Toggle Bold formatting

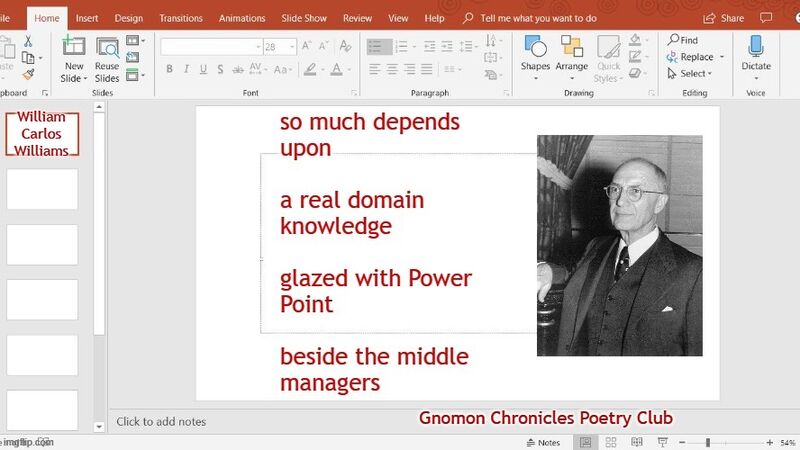pyautogui.click(x=169, y=69)
